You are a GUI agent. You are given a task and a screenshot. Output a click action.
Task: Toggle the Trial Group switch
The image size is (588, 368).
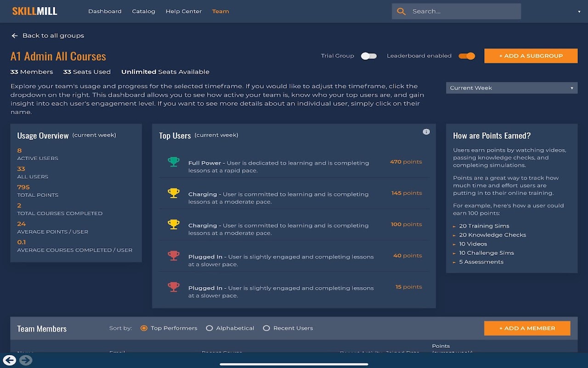pyautogui.click(x=369, y=56)
